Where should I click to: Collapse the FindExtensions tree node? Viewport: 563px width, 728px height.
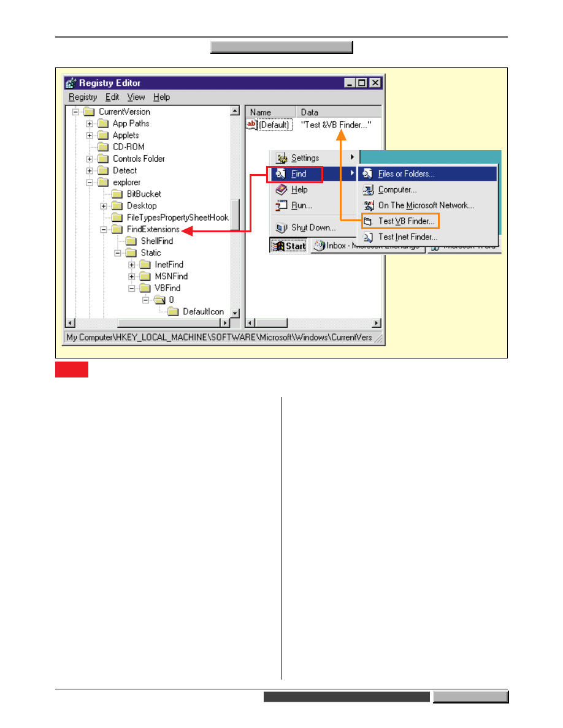pos(104,229)
